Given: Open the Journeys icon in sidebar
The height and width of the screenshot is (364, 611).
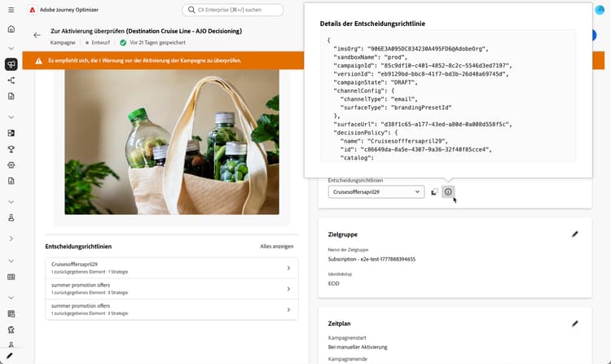Looking at the screenshot, I should (x=11, y=80).
